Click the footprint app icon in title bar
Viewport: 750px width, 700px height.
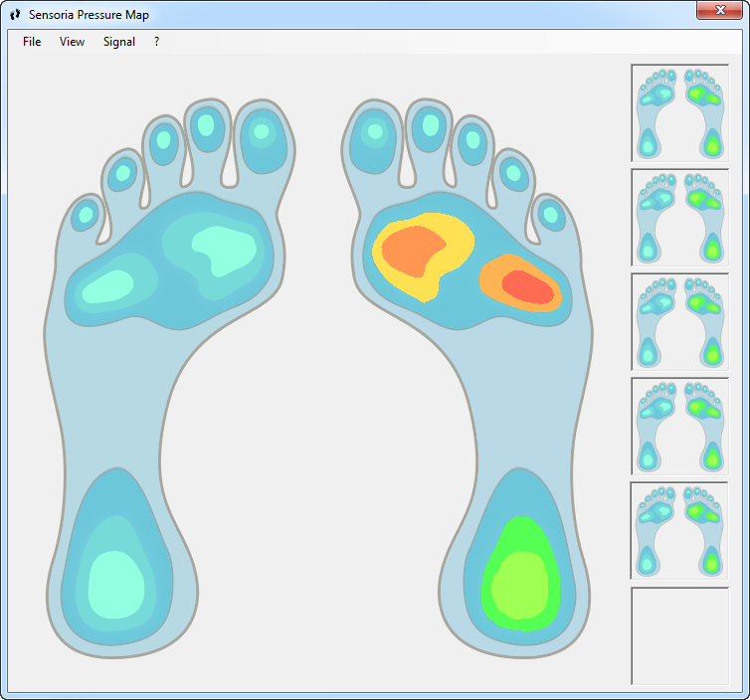[15, 14]
